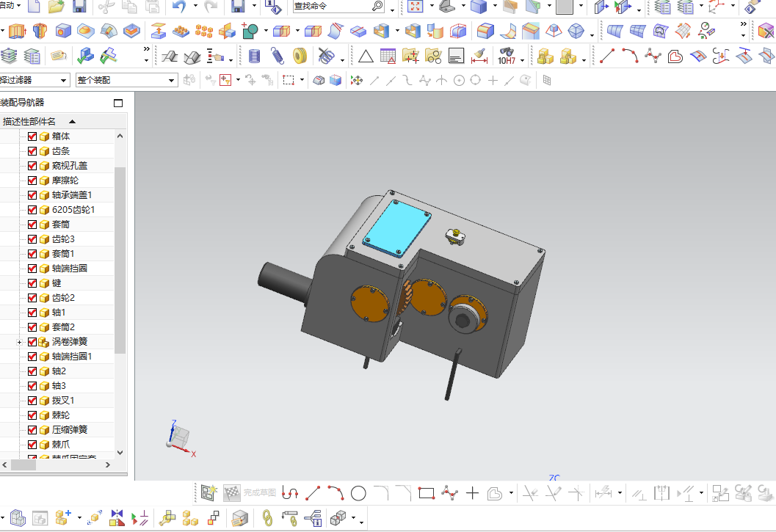This screenshot has width=776, height=532.
Task: Select the yellow Disk Spring icon
Action: pyautogui.click(x=300, y=56)
